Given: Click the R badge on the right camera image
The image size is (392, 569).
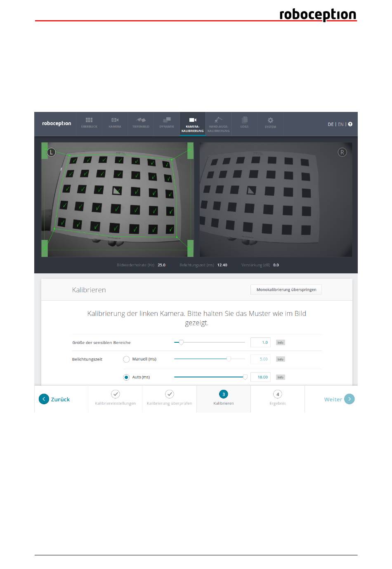Looking at the screenshot, I should pyautogui.click(x=342, y=152).
